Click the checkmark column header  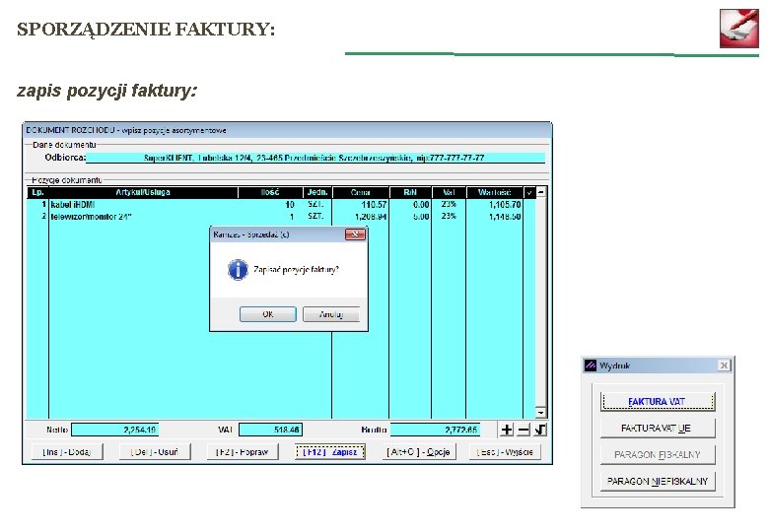529,192
